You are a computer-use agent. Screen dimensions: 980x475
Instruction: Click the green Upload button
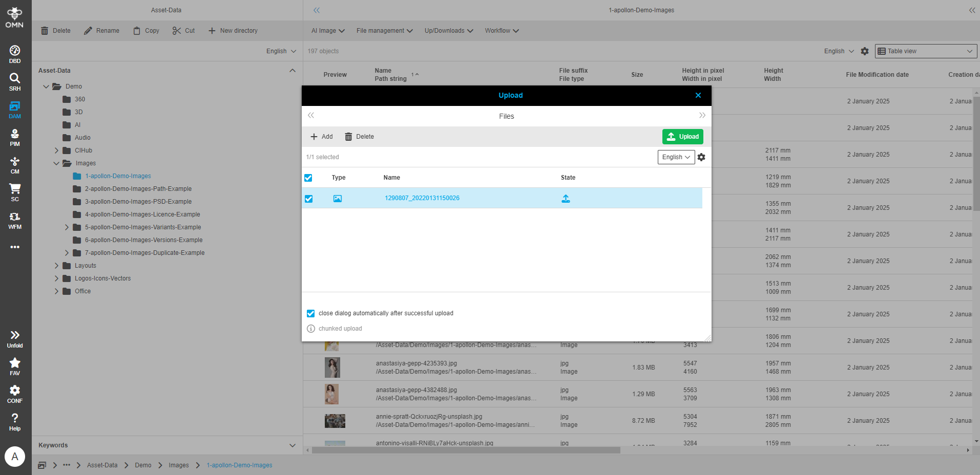682,137
